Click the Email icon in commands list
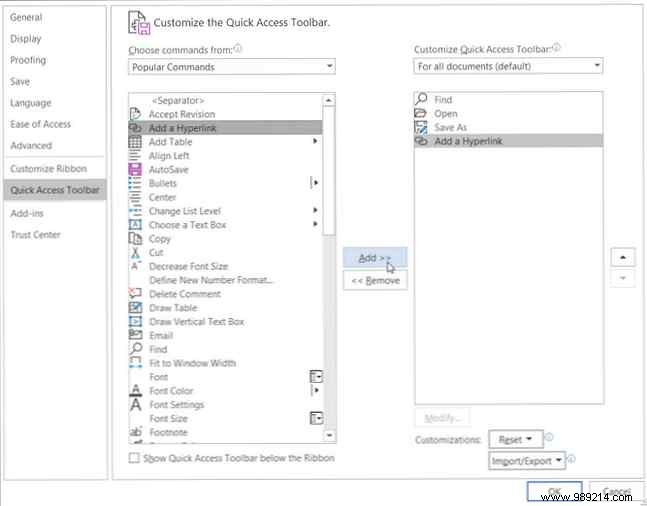This screenshot has height=506, width=647. [135, 335]
